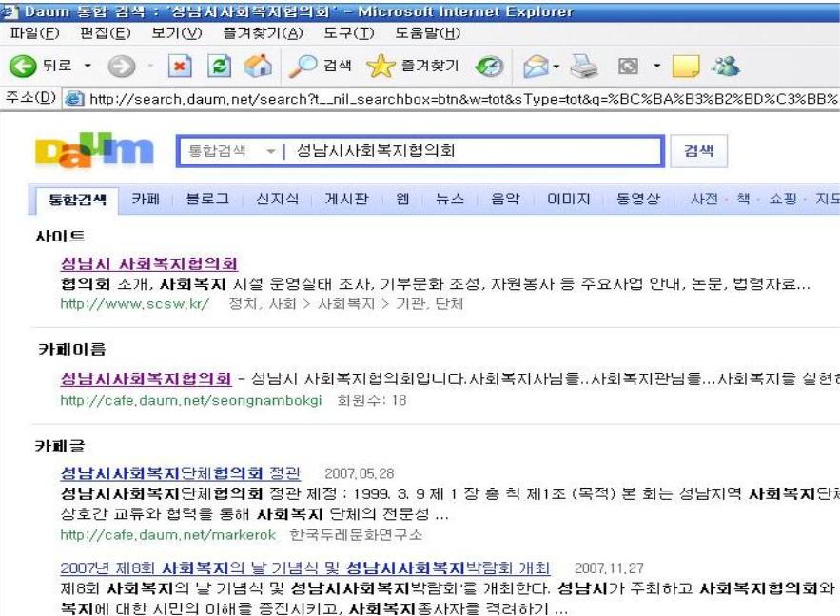The height and width of the screenshot is (616, 840).
Task: Click the Mail envelope icon
Action: pos(537,67)
